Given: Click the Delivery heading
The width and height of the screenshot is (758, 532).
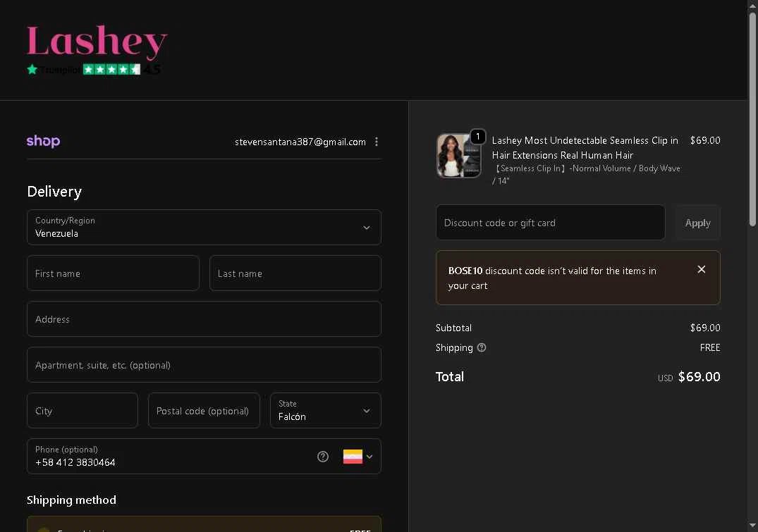Looking at the screenshot, I should point(54,192).
